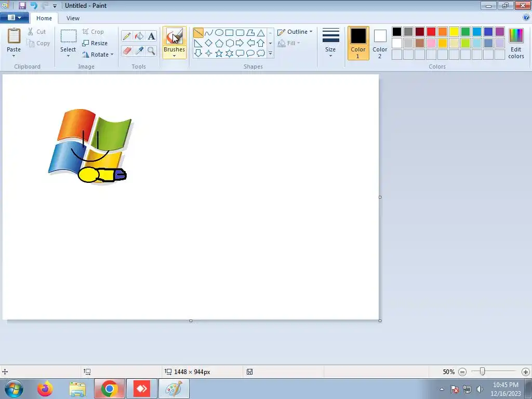
Task: Select the Text tool
Action: click(151, 36)
